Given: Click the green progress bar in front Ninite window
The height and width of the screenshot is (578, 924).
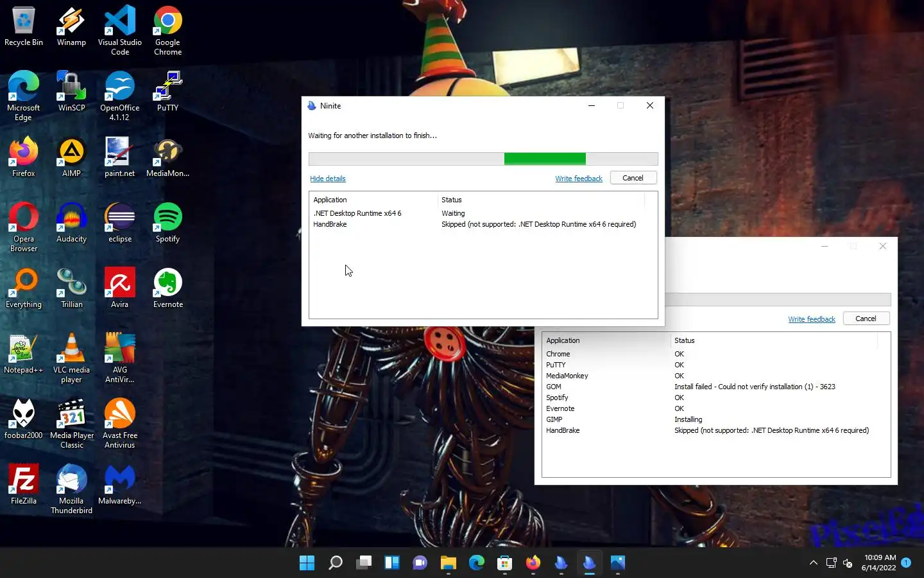Looking at the screenshot, I should point(545,159).
